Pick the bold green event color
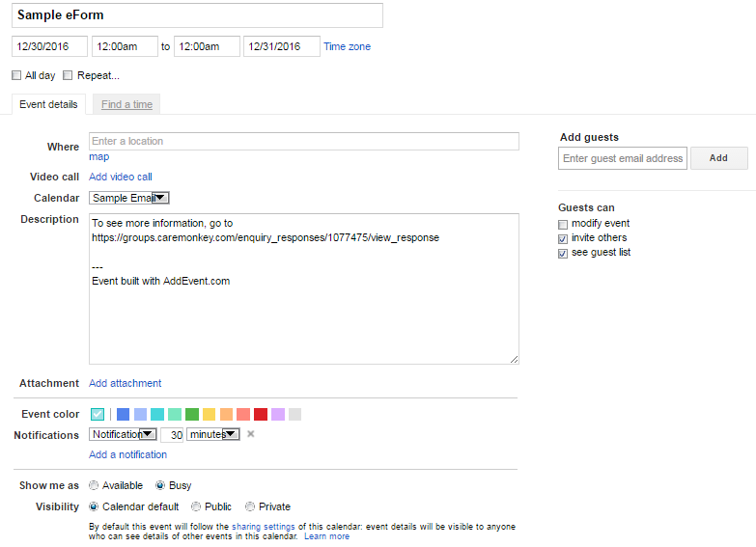This screenshot has height=547, width=756. pos(192,414)
